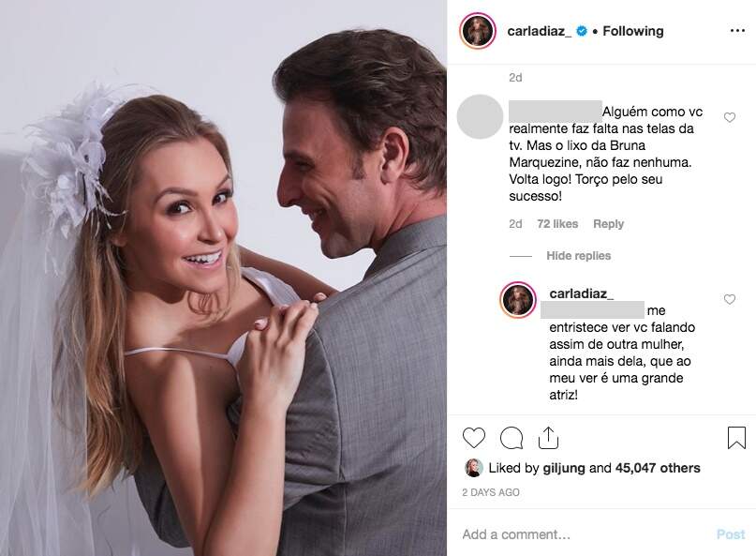This screenshot has width=756, height=556.
Task: Open the Following options in the header
Action: click(x=632, y=31)
